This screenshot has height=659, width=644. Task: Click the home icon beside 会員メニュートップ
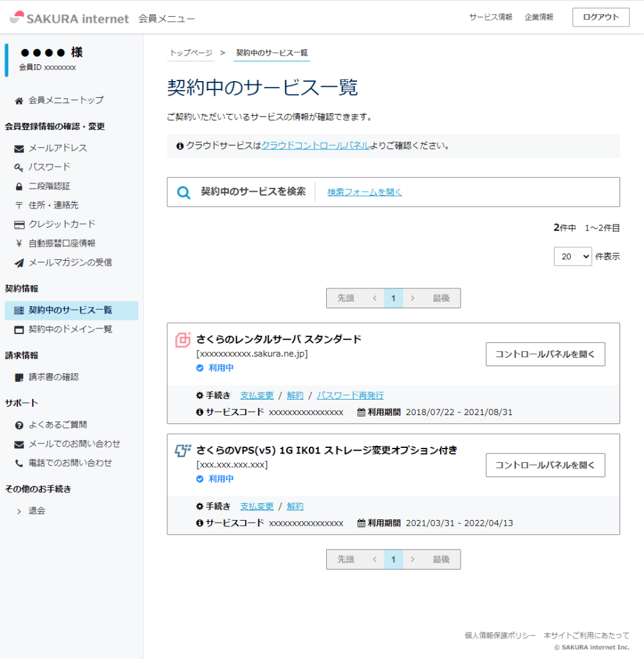point(19,101)
